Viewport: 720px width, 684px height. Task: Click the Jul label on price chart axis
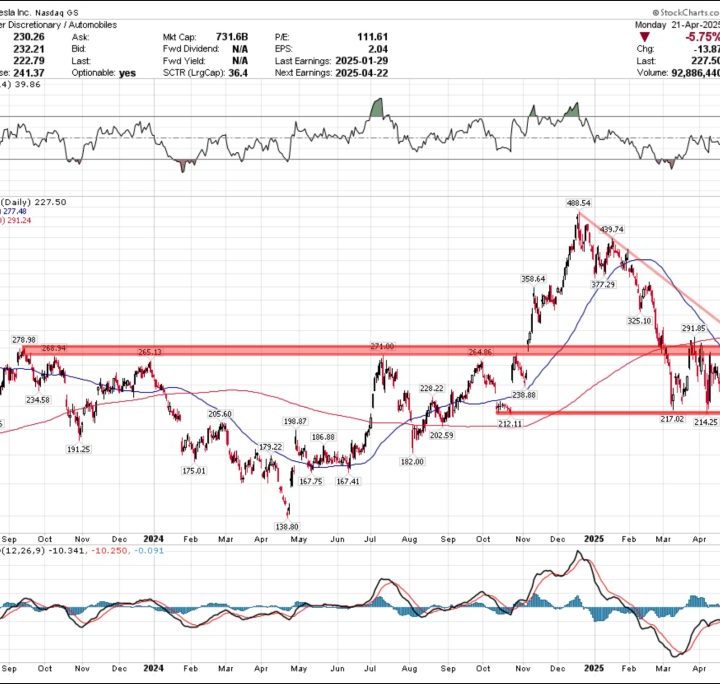tap(370, 539)
